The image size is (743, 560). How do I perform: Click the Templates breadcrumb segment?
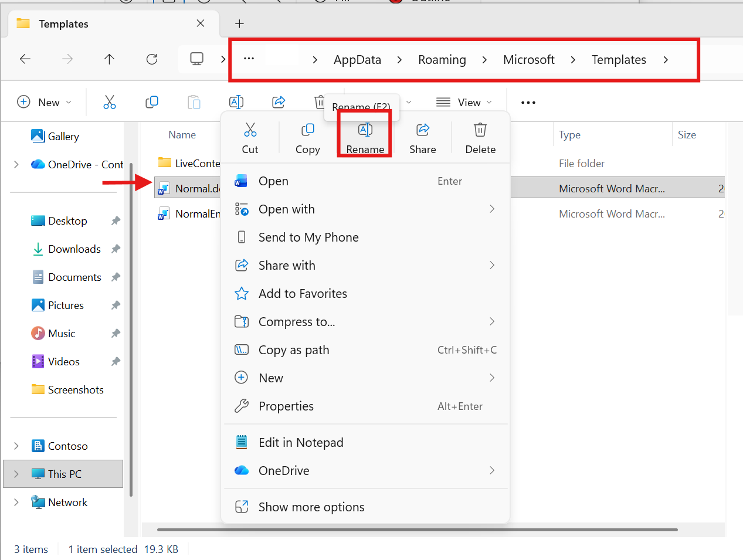tap(619, 60)
